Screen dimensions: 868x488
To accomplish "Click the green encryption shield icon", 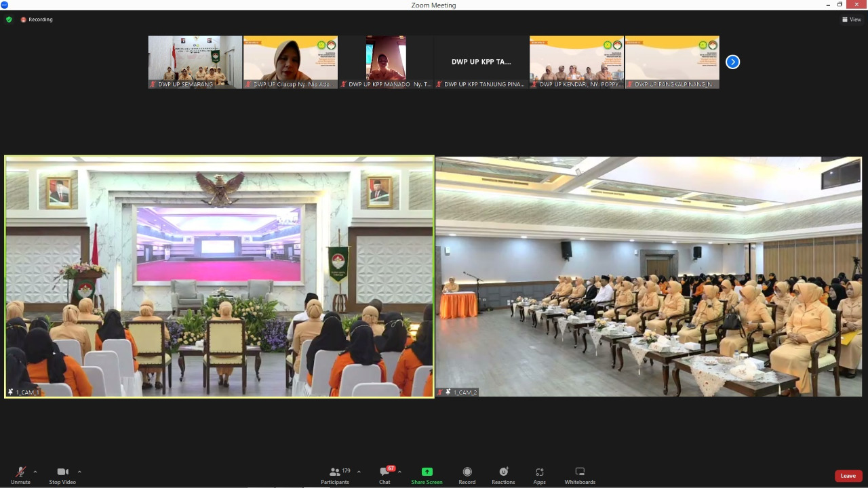I will pos(9,20).
